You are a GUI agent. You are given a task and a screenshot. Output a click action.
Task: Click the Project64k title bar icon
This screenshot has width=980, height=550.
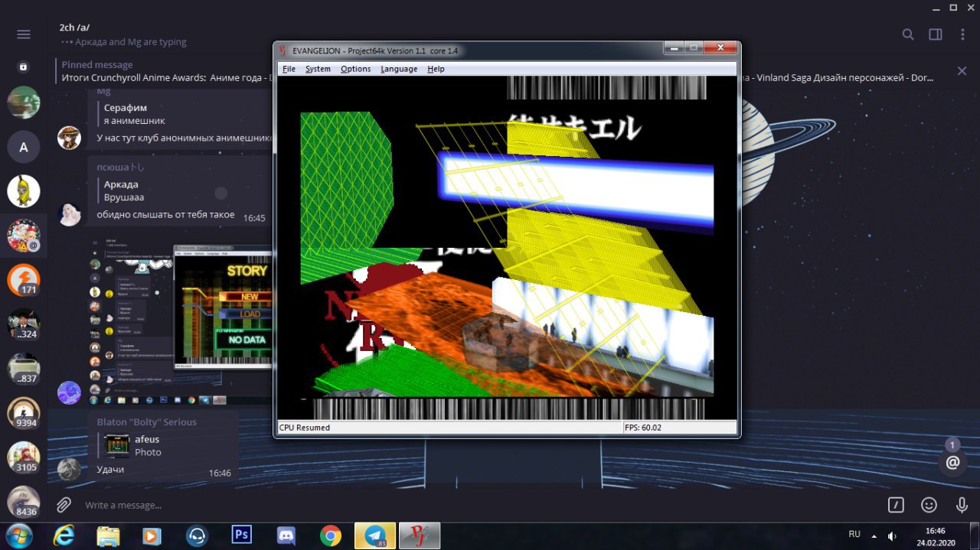[283, 50]
